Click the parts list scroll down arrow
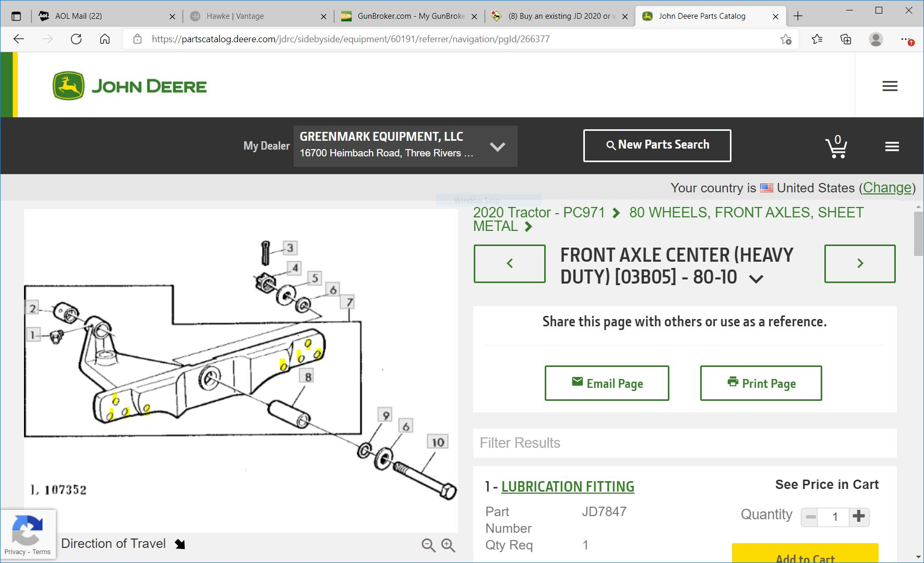 pyautogui.click(x=918, y=557)
